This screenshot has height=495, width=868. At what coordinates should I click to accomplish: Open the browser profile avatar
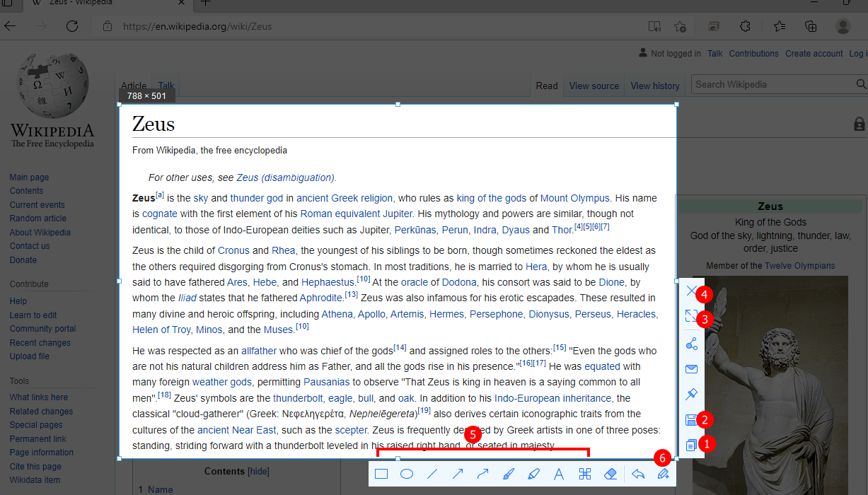[843, 26]
